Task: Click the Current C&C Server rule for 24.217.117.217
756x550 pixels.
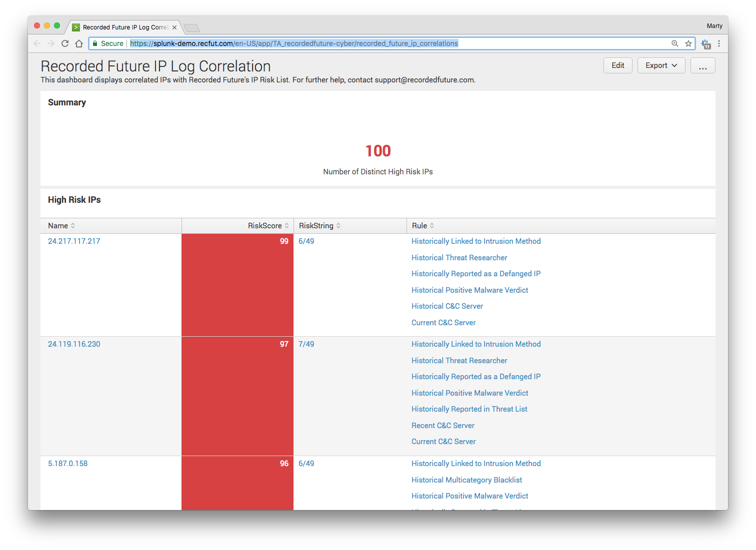Action: (x=443, y=323)
